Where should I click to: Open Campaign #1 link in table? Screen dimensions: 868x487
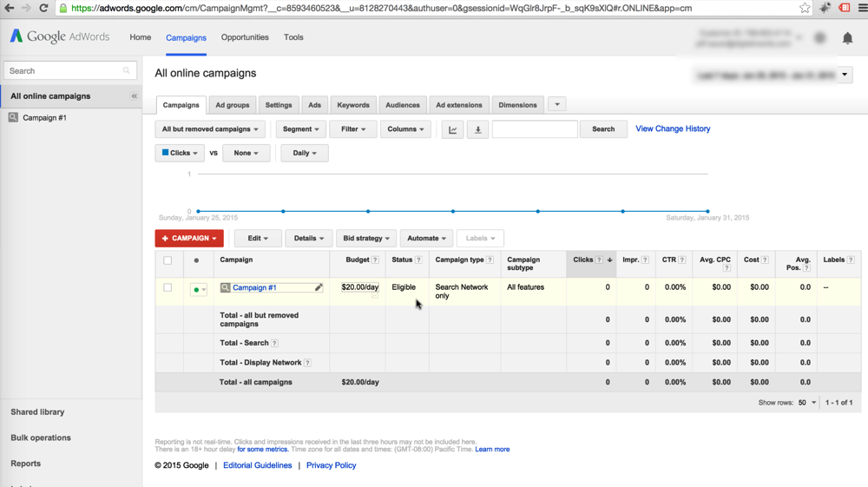click(x=254, y=288)
